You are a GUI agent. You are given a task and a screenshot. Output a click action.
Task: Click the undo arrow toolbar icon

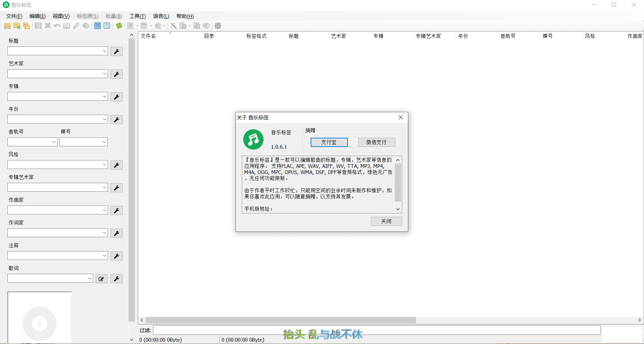pos(57,26)
